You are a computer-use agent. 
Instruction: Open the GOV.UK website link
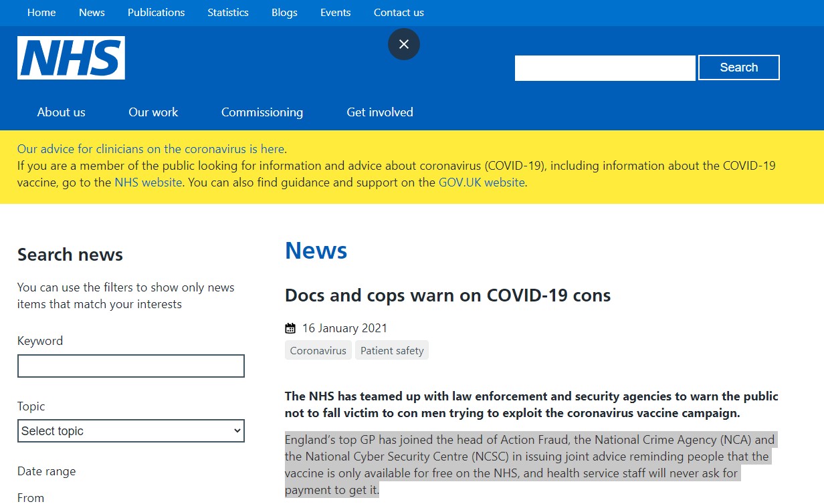(482, 182)
